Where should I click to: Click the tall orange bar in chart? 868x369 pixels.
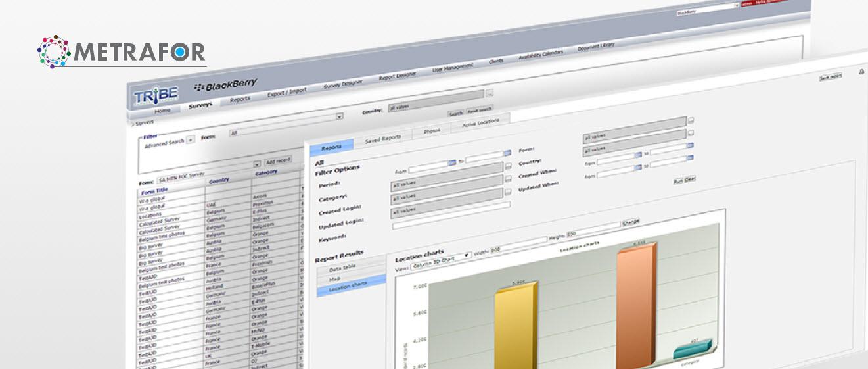[636, 306]
